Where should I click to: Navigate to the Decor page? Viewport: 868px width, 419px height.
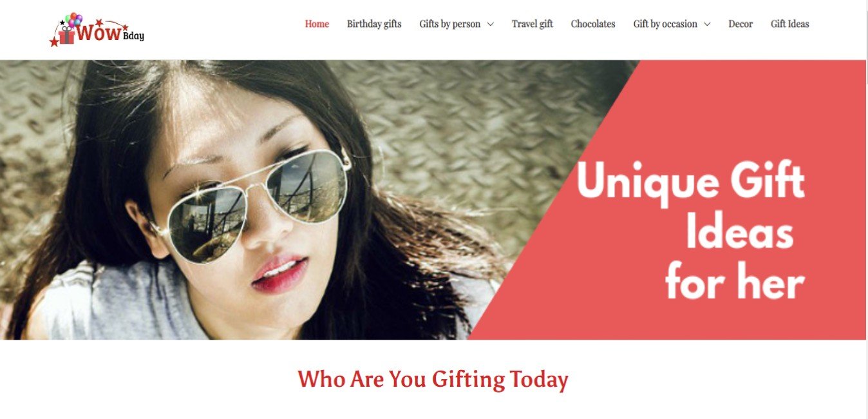click(741, 24)
